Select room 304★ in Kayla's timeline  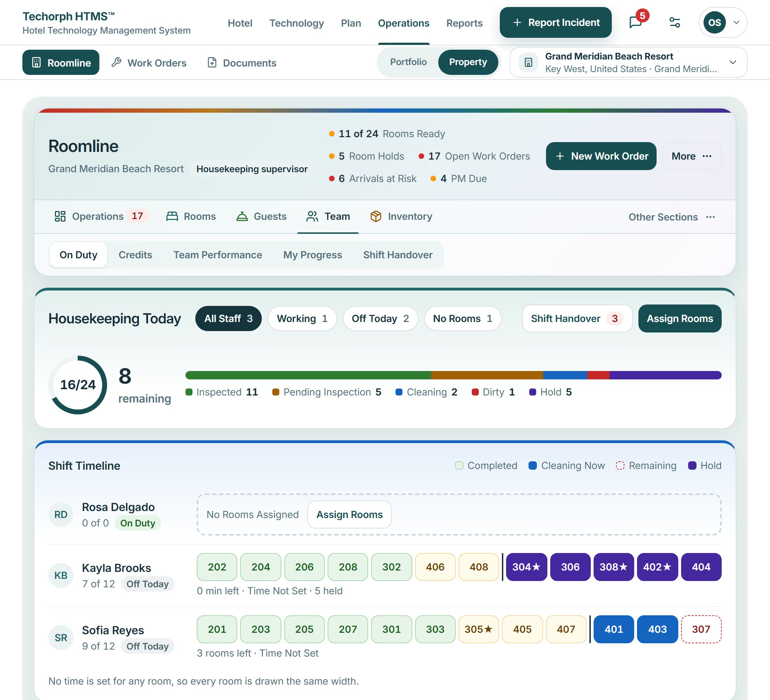(x=526, y=567)
